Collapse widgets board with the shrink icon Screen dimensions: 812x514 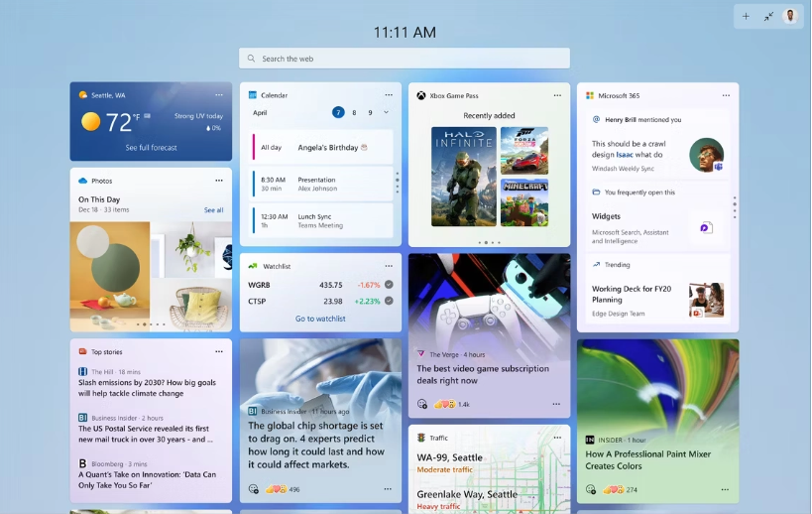pyautogui.click(x=768, y=16)
